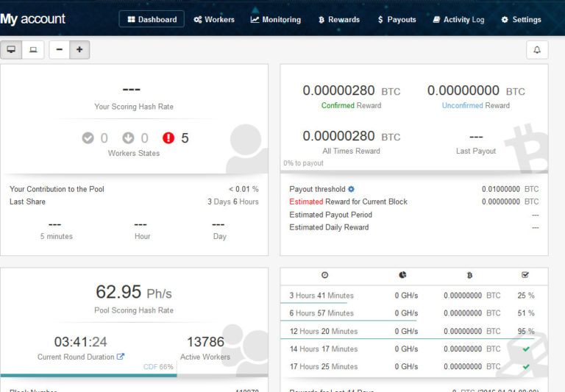Click the down-arrow workers state icon
Viewport: 565px width, 392px height.
pyautogui.click(x=128, y=138)
